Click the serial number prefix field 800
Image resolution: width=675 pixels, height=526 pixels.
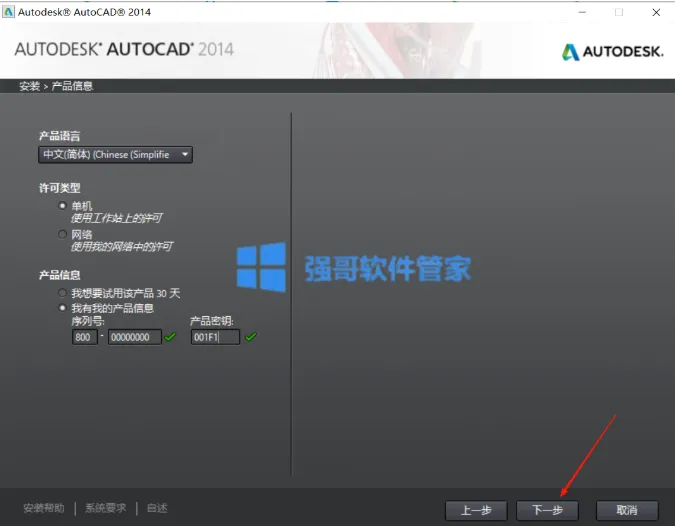[x=84, y=337]
